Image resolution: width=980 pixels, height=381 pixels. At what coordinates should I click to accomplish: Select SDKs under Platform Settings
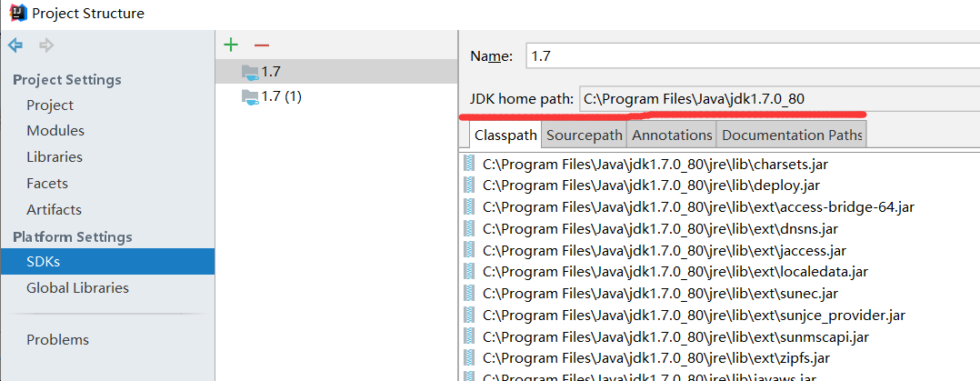click(x=107, y=262)
